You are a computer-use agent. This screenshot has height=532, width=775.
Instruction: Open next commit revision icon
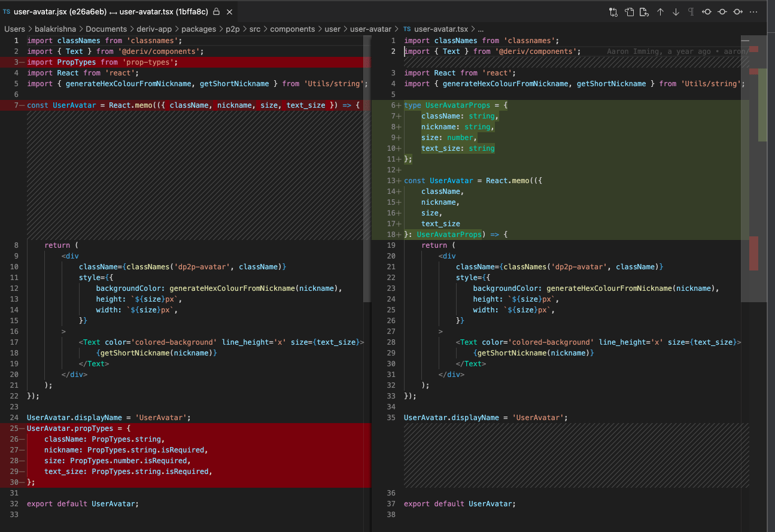point(738,12)
